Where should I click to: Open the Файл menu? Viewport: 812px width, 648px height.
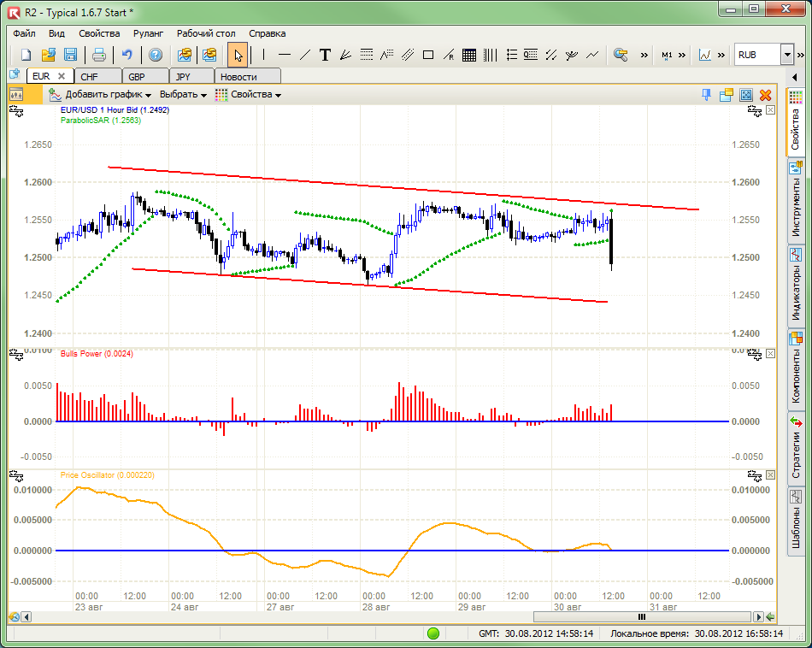(x=24, y=33)
